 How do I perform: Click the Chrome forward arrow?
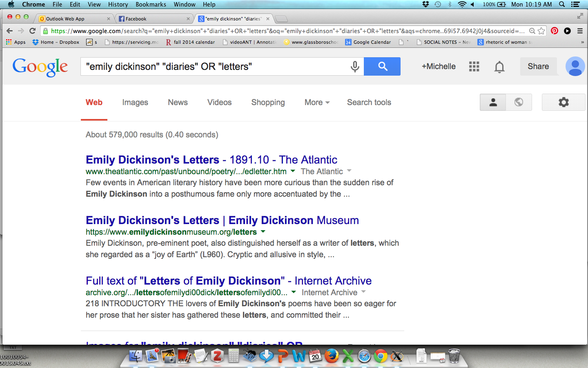click(21, 31)
